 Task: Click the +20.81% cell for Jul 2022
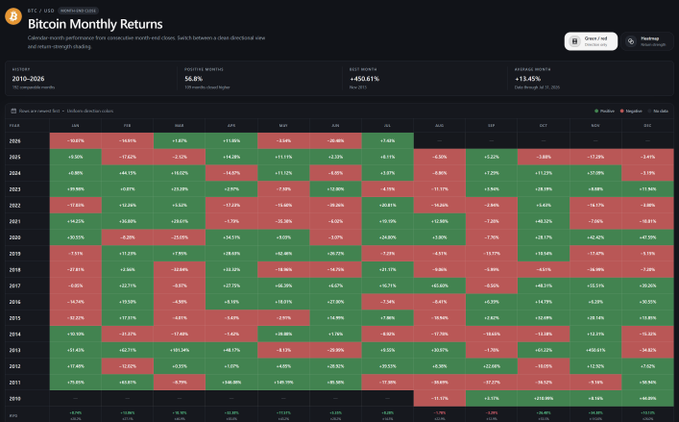[x=388, y=205]
